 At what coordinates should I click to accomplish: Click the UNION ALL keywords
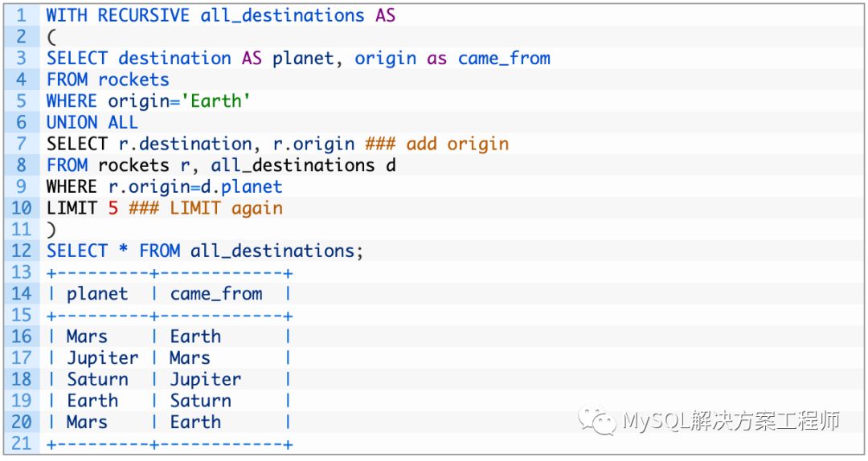(92, 122)
